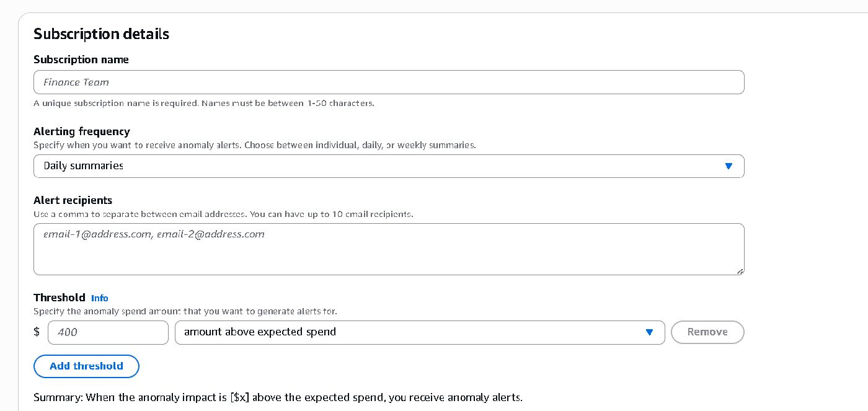This screenshot has height=411, width=868.
Task: Click the threshold dollar amount field
Action: point(108,332)
